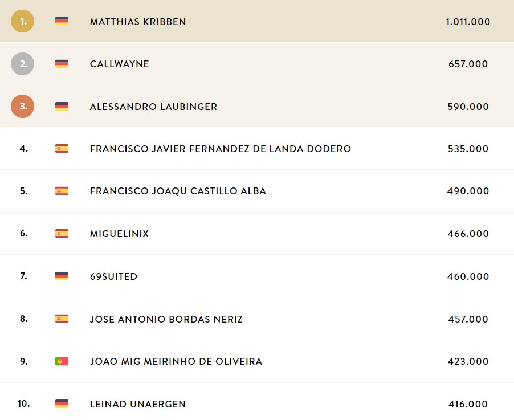
Task: Click the German flag beside Matthias Kribben
Action: point(62,21)
